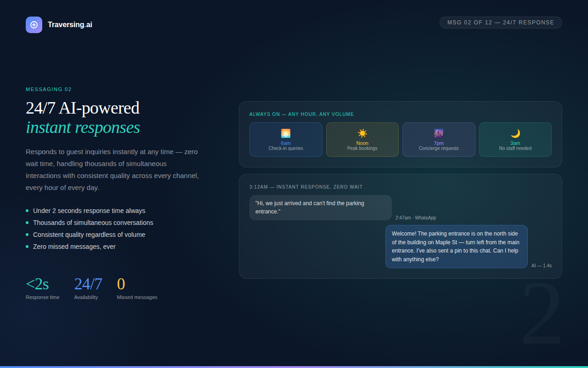Click the <2s Response time stat
The image size is (588, 368).
(43, 288)
